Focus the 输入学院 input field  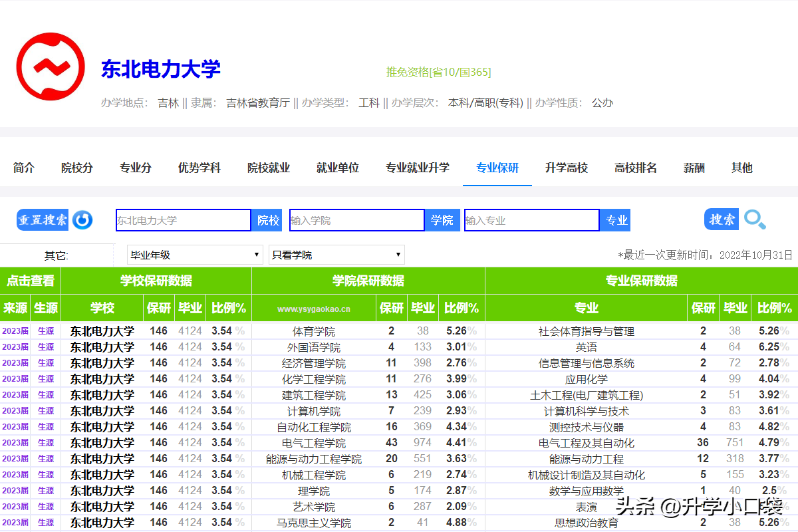(357, 220)
